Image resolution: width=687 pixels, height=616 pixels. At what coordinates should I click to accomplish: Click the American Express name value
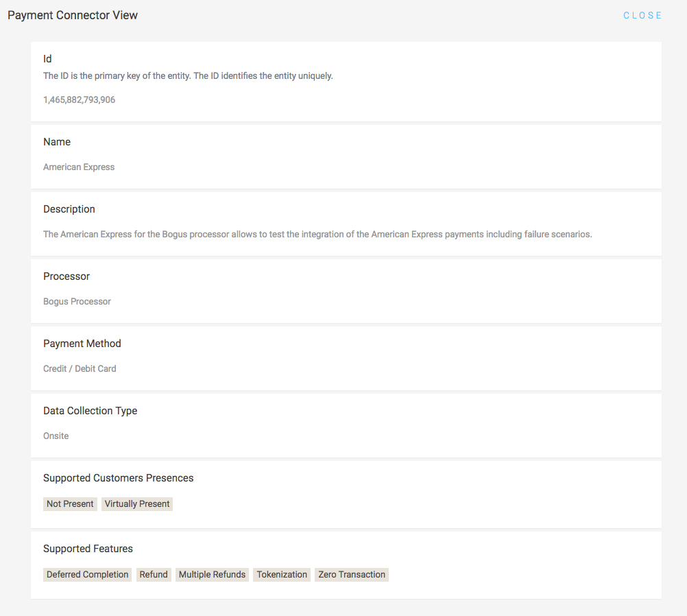pyautogui.click(x=79, y=167)
